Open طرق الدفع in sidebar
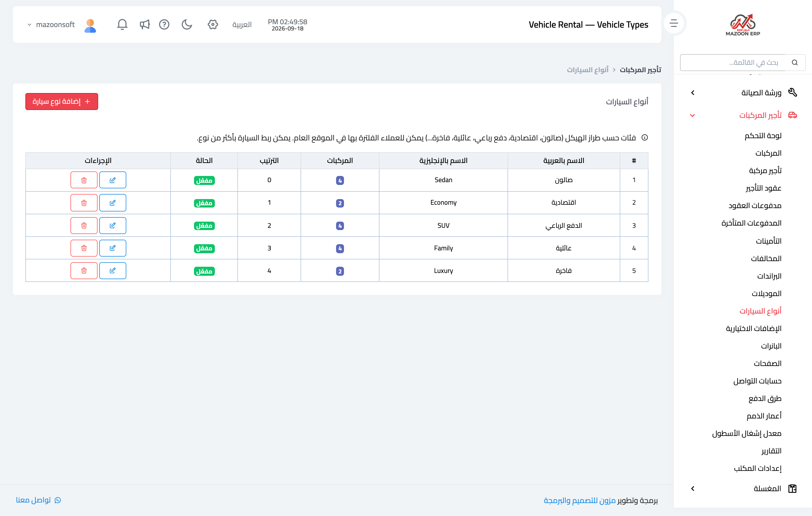Screen dimensions: 812x516 [765, 399]
